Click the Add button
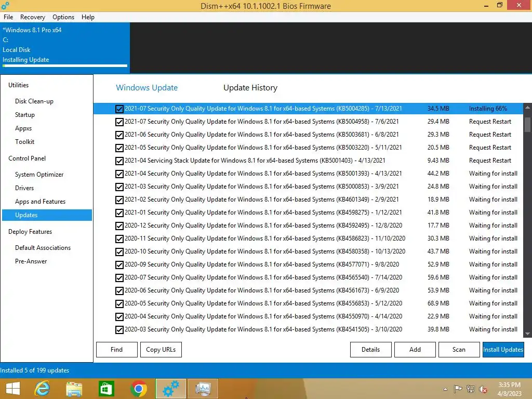The width and height of the screenshot is (532, 399). 415,350
